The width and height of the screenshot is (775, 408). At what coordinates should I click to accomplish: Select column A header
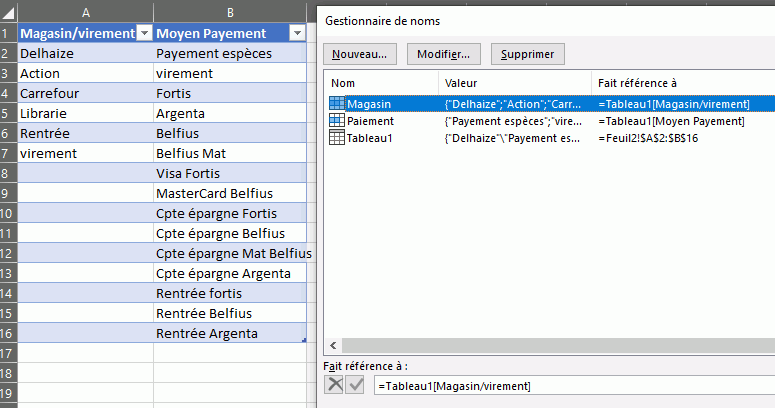click(x=85, y=11)
